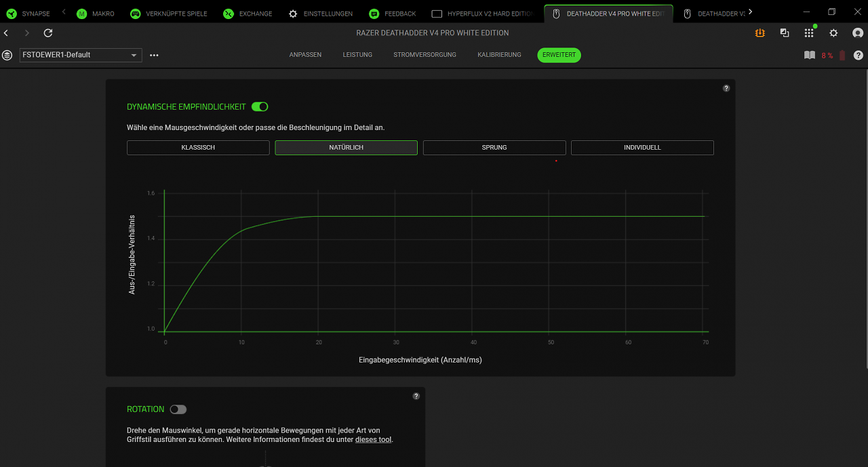Follow the 'dieses tool' link
Viewport: 868px width, 467px height.
point(373,439)
